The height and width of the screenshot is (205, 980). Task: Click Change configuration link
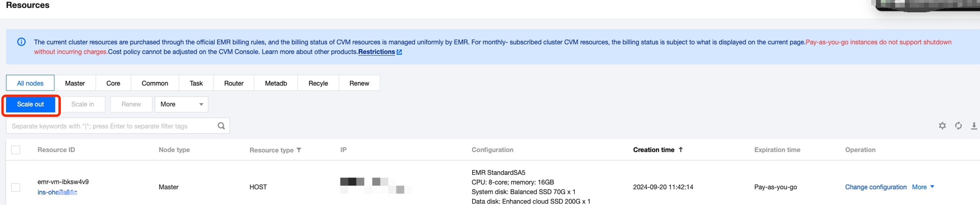click(x=875, y=187)
